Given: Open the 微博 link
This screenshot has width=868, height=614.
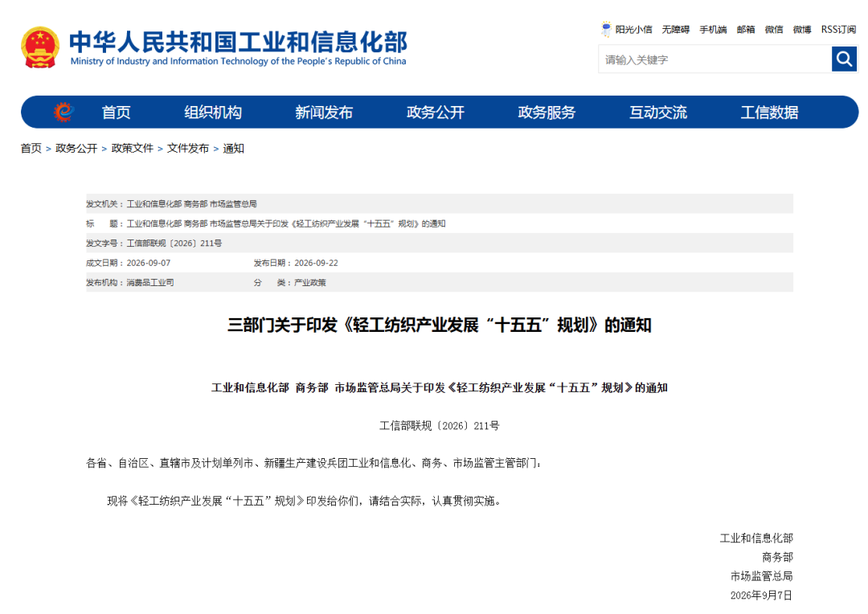Looking at the screenshot, I should click(802, 30).
